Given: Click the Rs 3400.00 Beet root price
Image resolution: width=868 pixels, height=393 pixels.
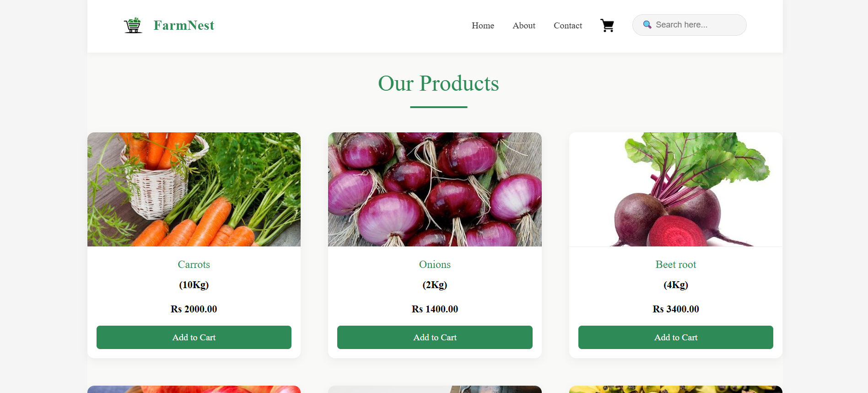Looking at the screenshot, I should 676,309.
